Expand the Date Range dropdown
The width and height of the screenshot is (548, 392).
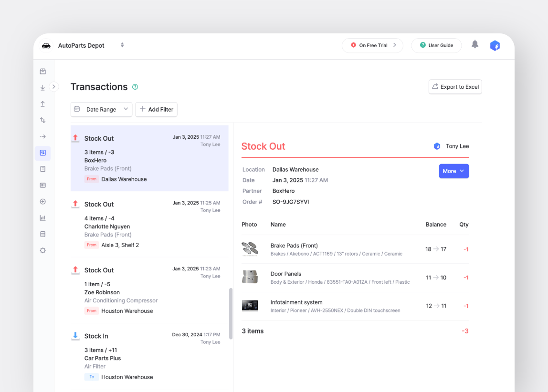tap(101, 109)
